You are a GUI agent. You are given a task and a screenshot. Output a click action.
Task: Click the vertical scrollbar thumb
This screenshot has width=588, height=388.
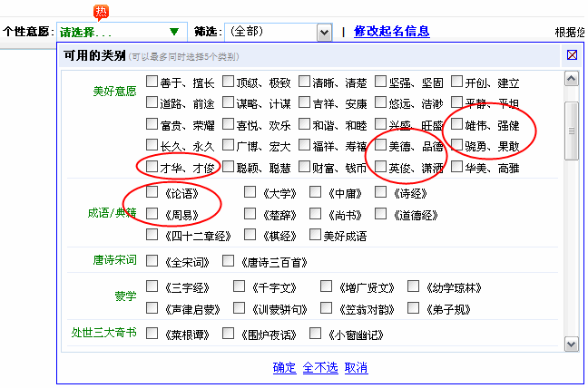tap(572, 131)
